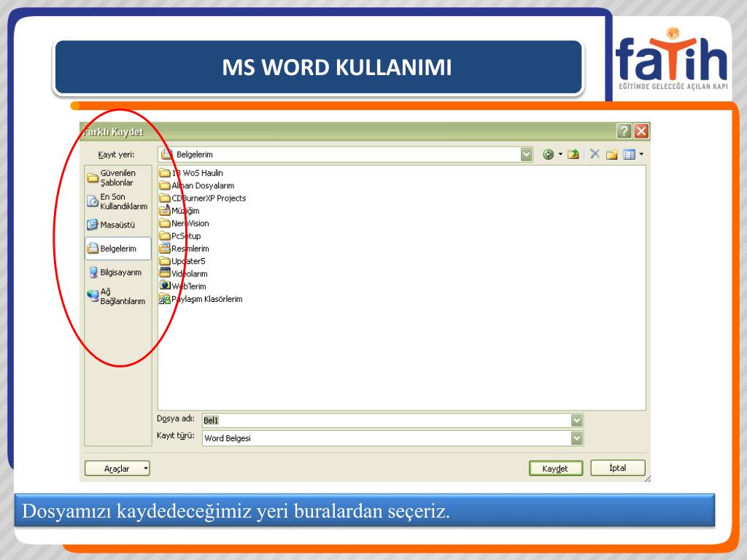Select the Alınan Dosyalarım folder
The image size is (747, 560).
[x=197, y=186]
